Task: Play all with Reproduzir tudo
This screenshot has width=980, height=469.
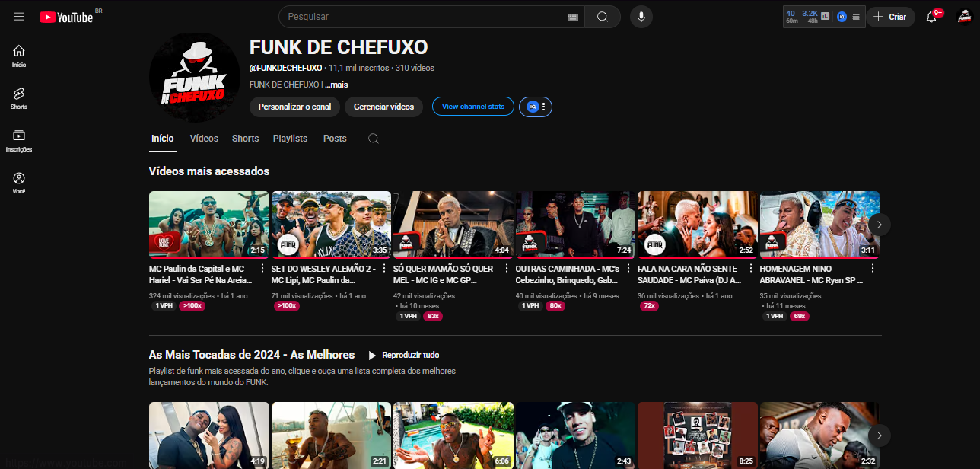Action: pyautogui.click(x=403, y=355)
